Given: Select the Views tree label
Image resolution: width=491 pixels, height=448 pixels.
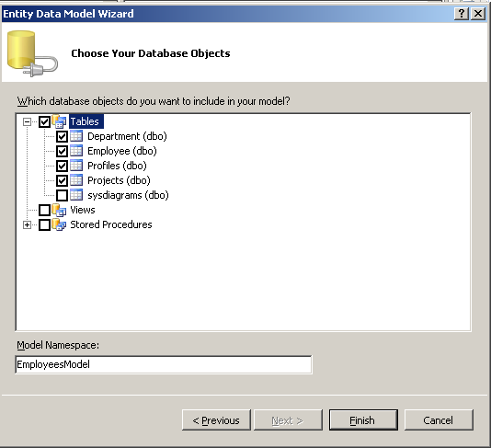Looking at the screenshot, I should coord(83,210).
